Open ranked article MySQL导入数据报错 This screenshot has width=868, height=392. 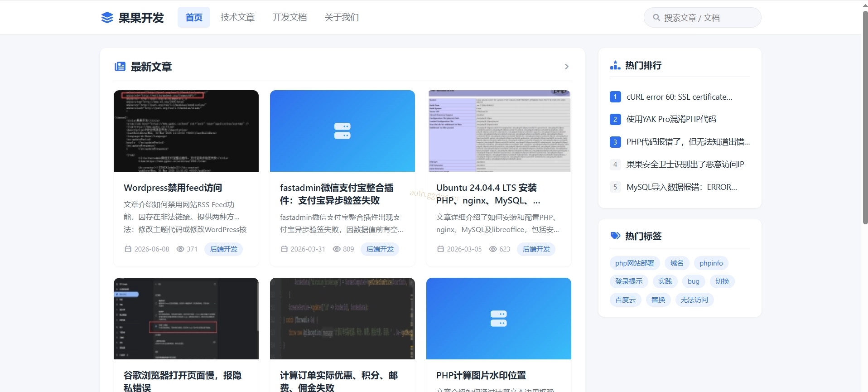click(x=682, y=187)
